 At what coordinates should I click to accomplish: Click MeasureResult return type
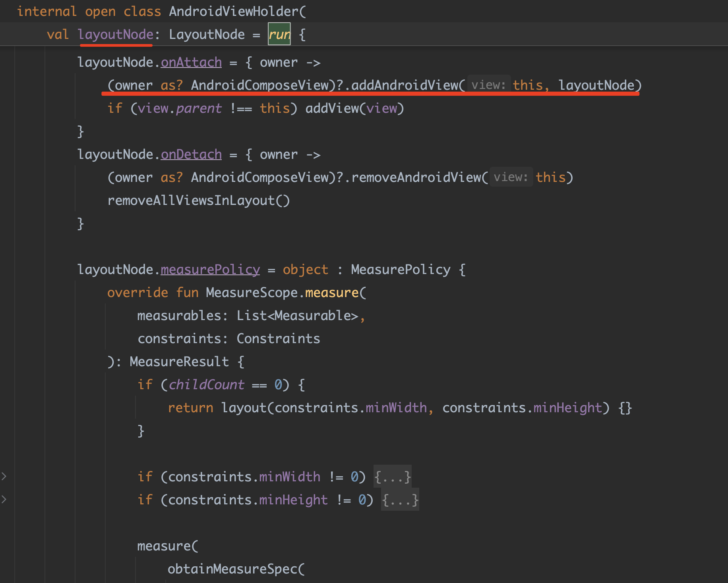[179, 362]
